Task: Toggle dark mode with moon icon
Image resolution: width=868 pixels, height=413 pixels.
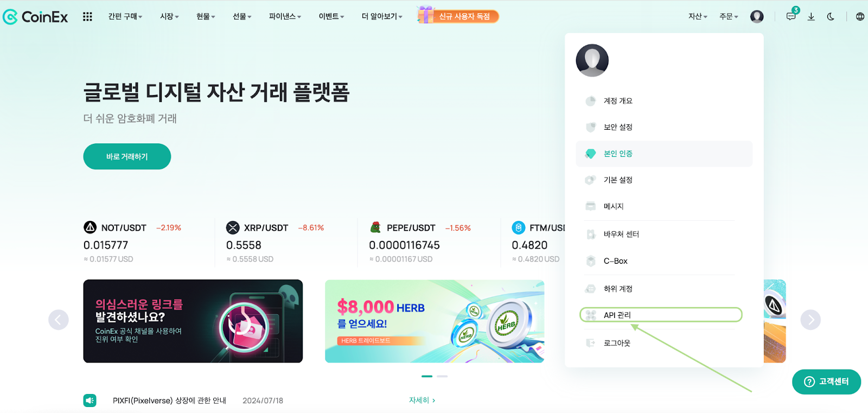Action: coord(831,17)
